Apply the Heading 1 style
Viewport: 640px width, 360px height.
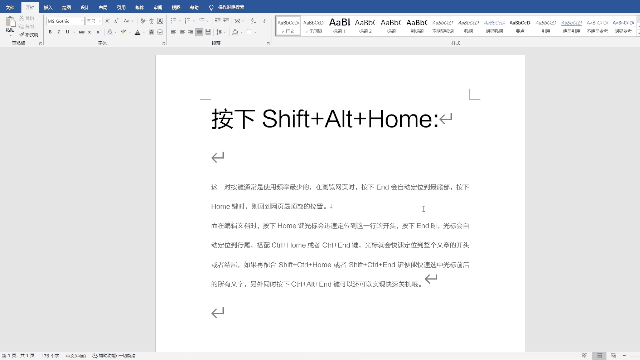340,26
